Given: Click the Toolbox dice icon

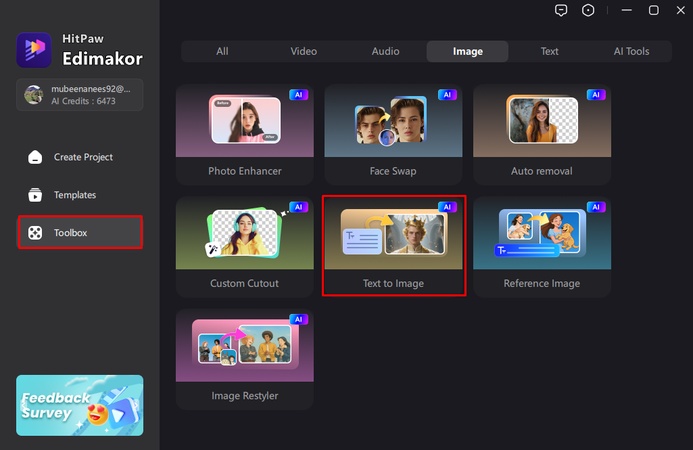Looking at the screenshot, I should click(35, 233).
